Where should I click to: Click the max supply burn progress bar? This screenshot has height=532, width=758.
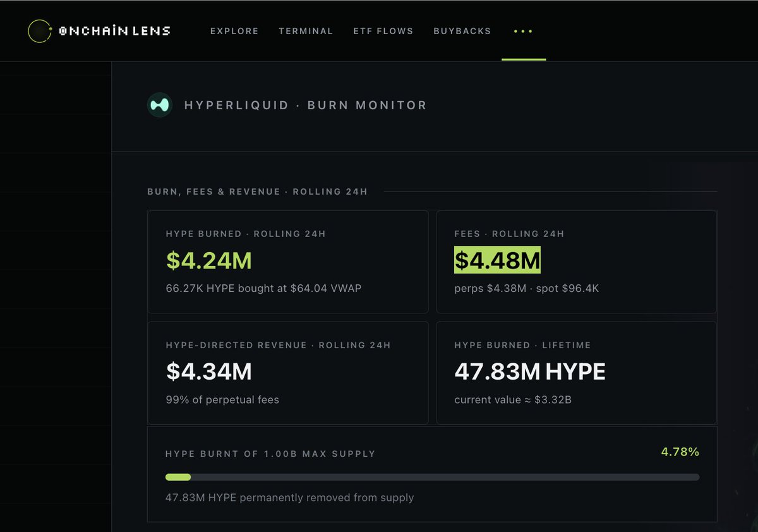[x=432, y=477]
